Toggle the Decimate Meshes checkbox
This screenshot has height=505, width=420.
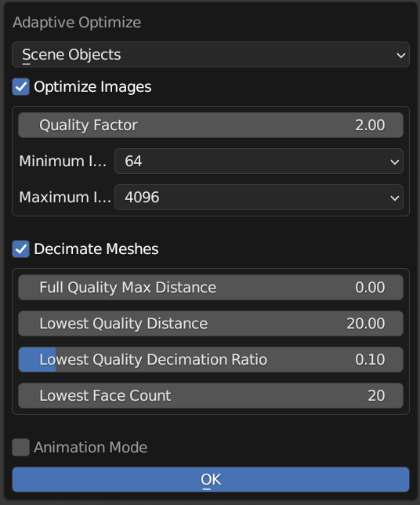pos(21,249)
